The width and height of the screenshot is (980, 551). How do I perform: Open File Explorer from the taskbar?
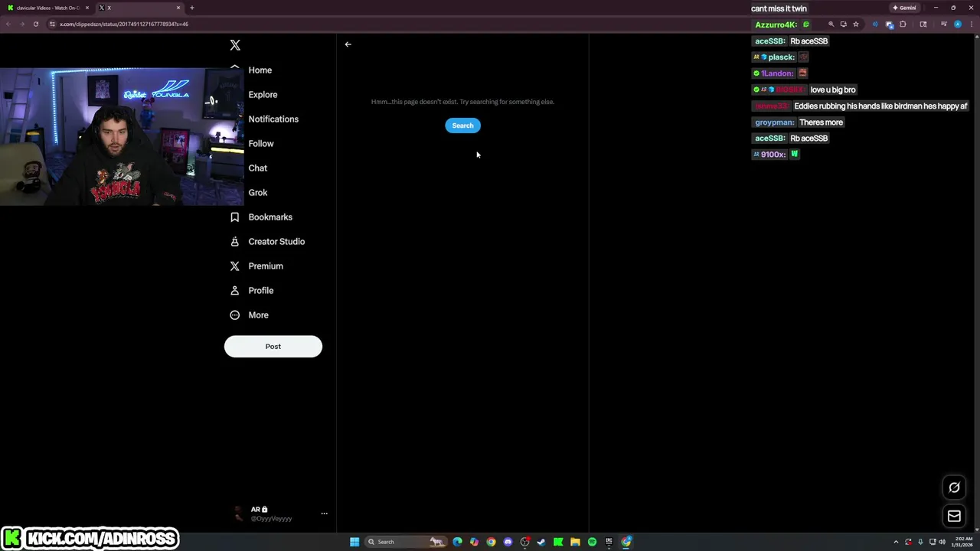pyautogui.click(x=575, y=542)
